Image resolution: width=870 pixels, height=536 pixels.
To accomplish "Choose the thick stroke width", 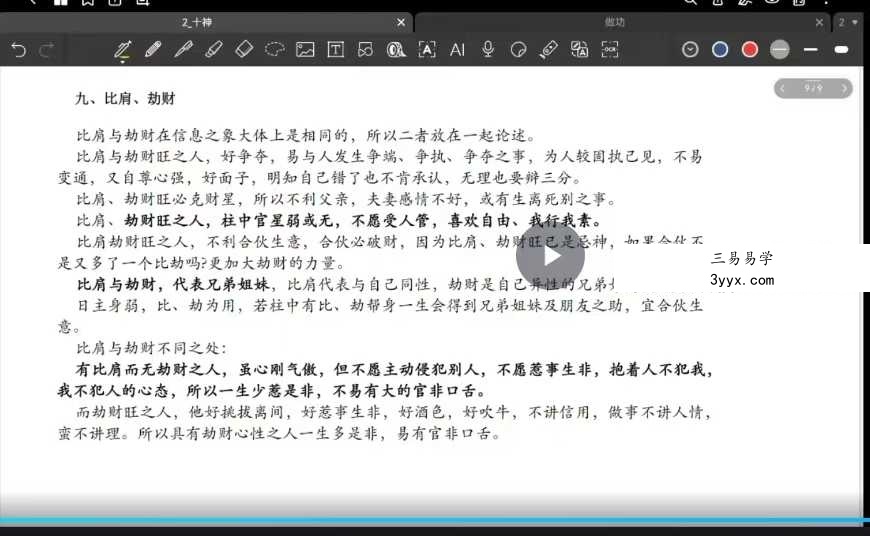I will click(x=841, y=50).
